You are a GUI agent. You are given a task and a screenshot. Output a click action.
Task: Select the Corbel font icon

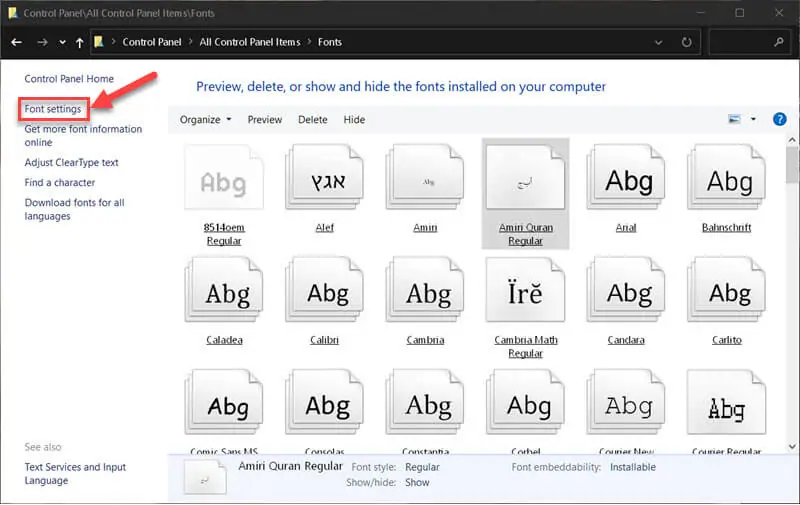click(x=526, y=402)
